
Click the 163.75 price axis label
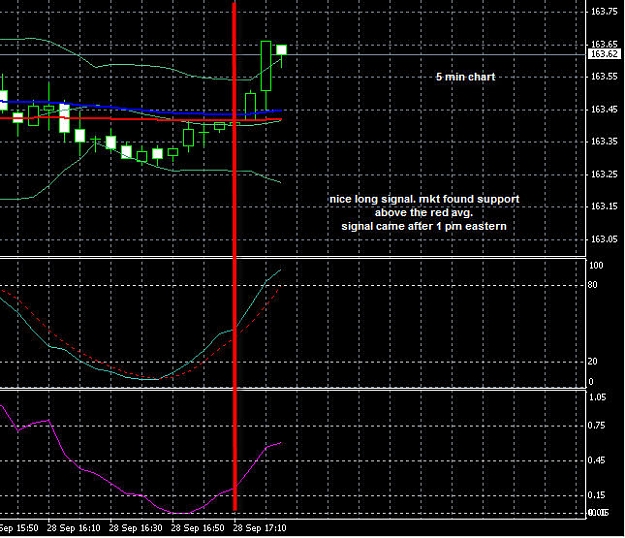604,12
